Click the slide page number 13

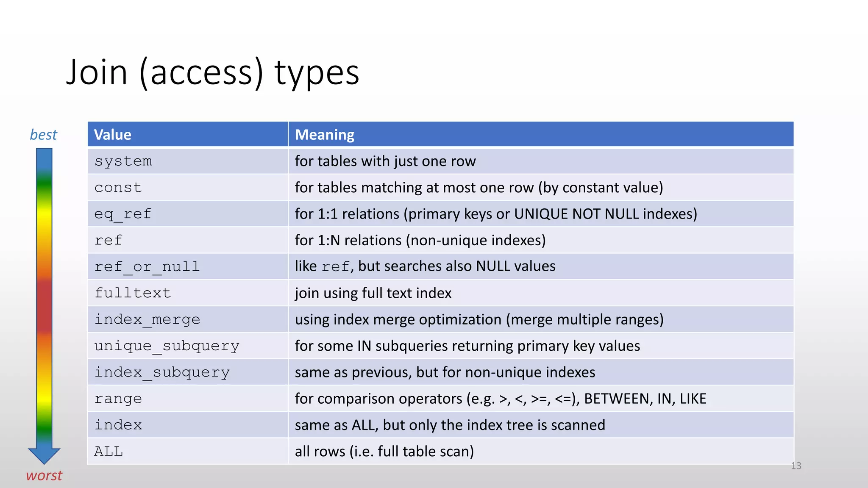click(796, 466)
